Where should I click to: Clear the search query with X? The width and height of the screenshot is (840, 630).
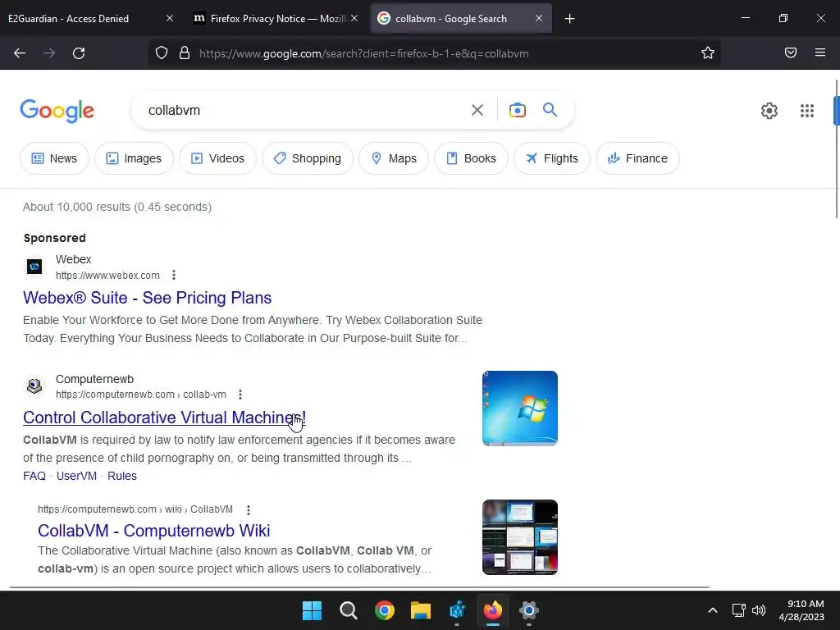click(x=477, y=111)
